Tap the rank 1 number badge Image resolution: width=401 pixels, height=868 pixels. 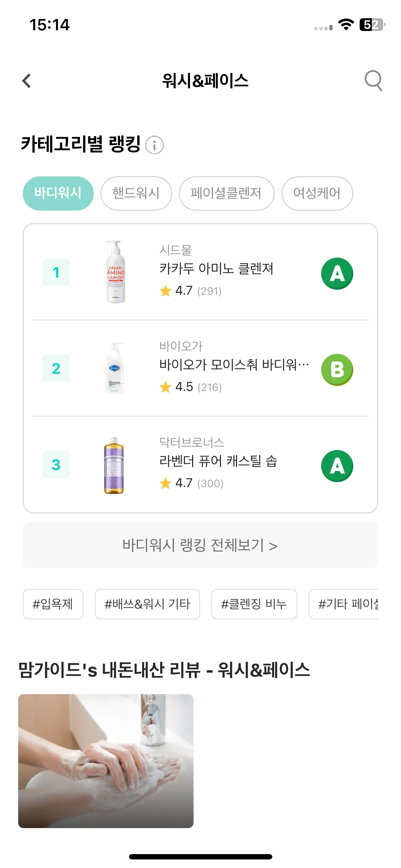[56, 272]
